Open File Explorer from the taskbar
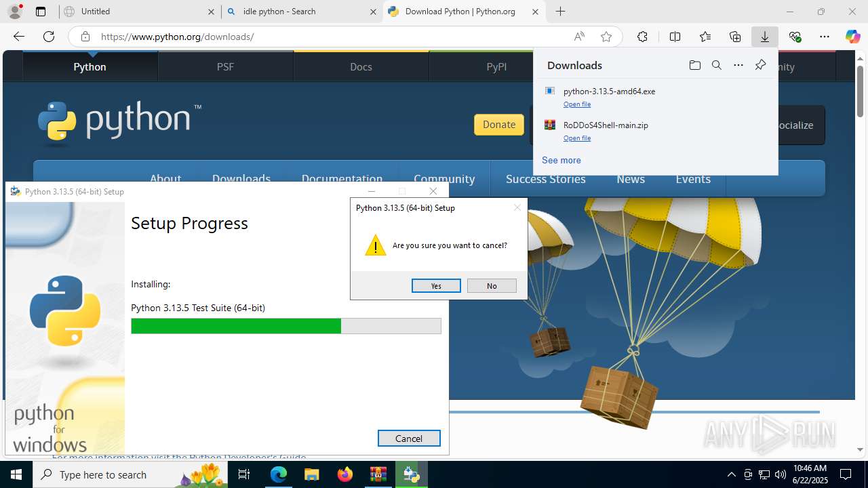Screen dimensions: 868x488 [x=311, y=474]
